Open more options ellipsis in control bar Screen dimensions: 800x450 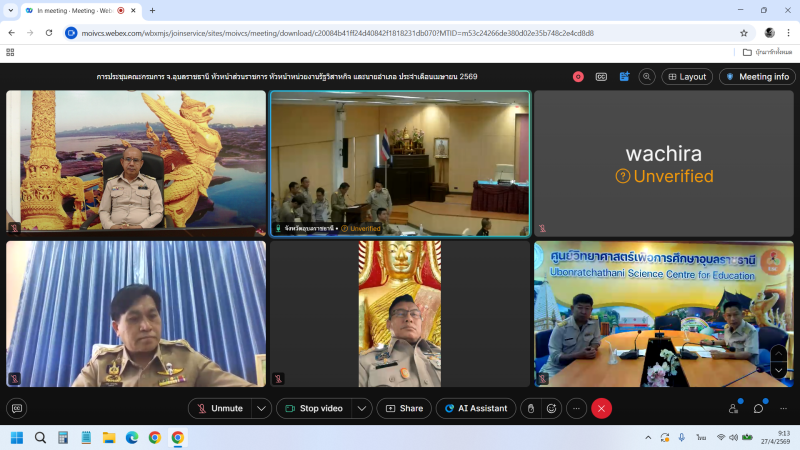pyautogui.click(x=576, y=408)
